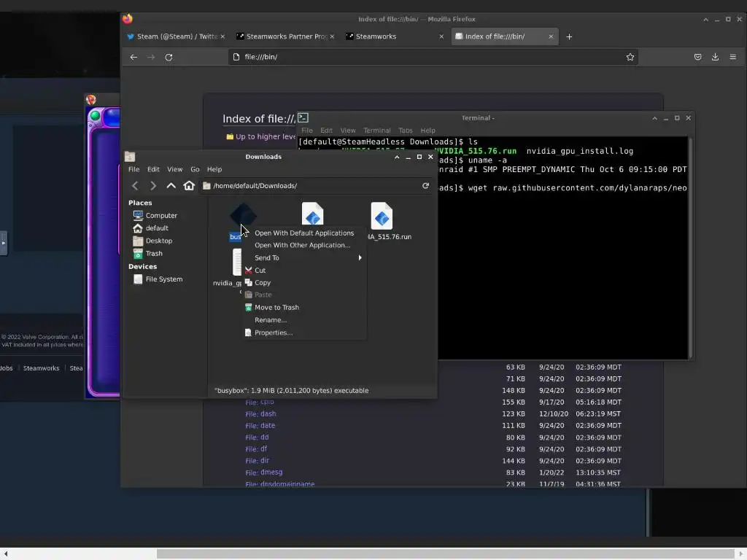Close the Index of file:///bin/ tab
Screen dimensions: 747x560
551,36
